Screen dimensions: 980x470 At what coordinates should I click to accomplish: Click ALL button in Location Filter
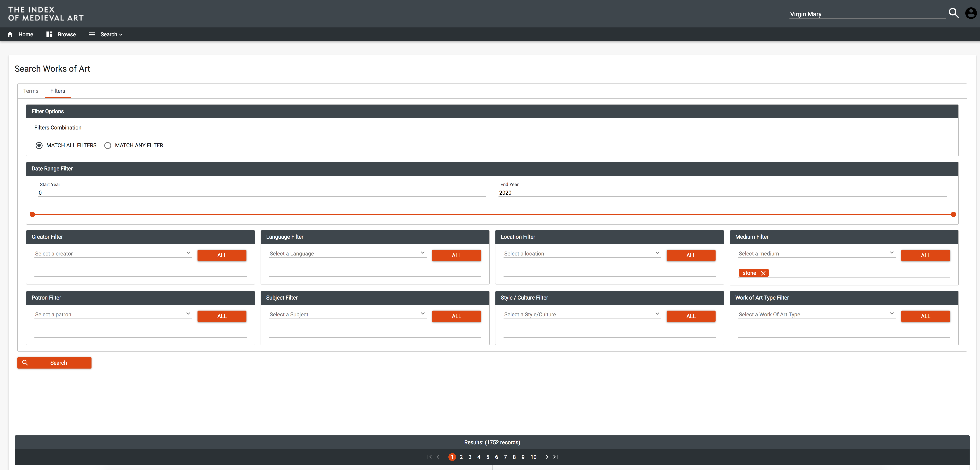(x=691, y=255)
